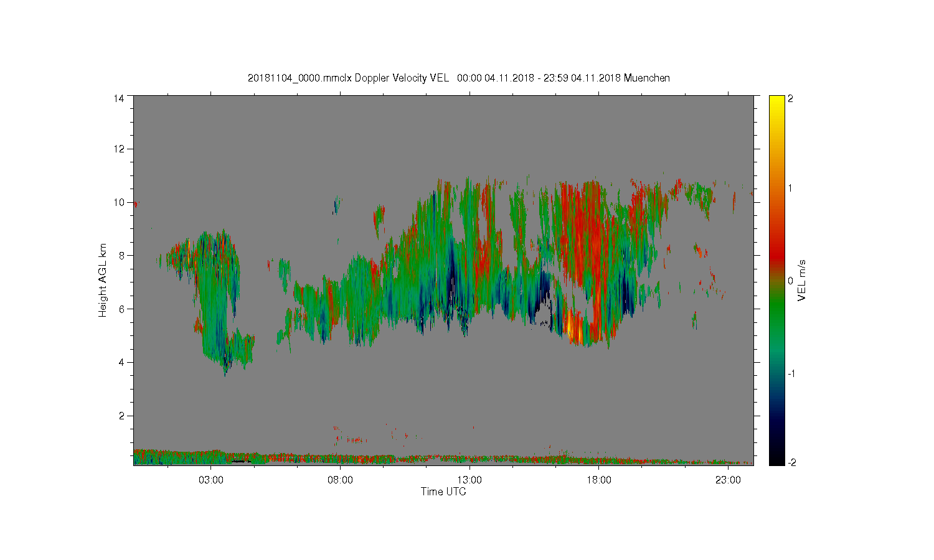Click the '08:00' time tick label
The height and width of the screenshot is (560, 934).
point(340,480)
